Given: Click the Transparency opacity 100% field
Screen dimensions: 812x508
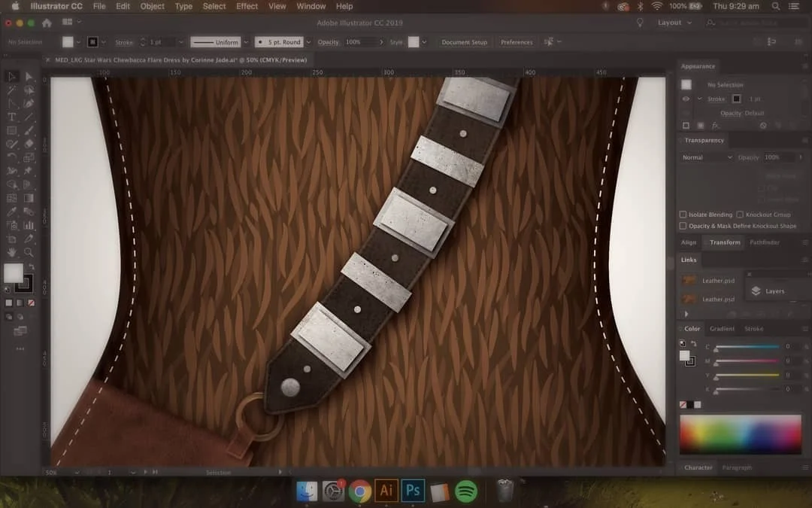Looking at the screenshot, I should click(x=780, y=157).
